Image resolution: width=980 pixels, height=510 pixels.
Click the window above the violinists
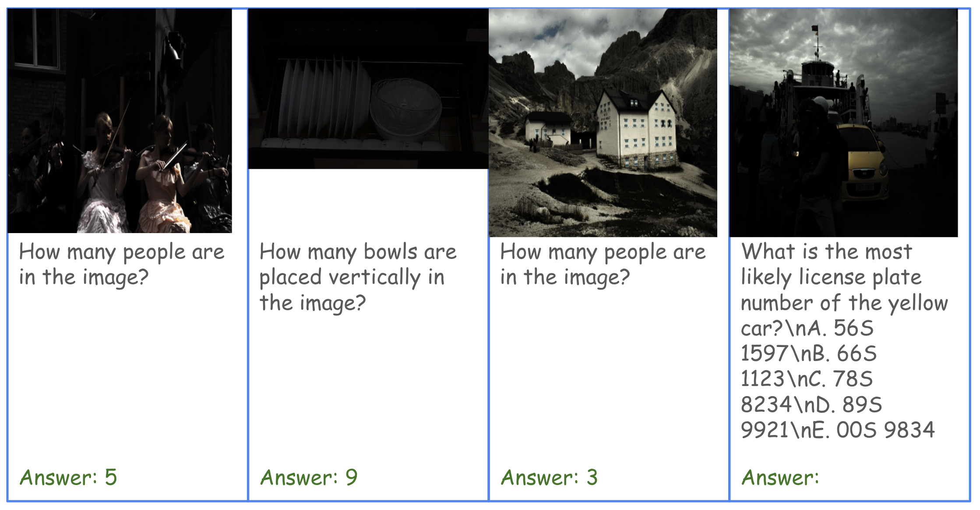click(36, 39)
